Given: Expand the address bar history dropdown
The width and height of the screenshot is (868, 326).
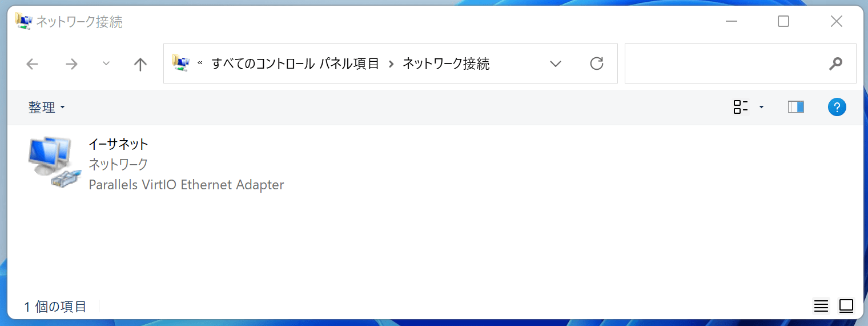Looking at the screenshot, I should coord(555,63).
